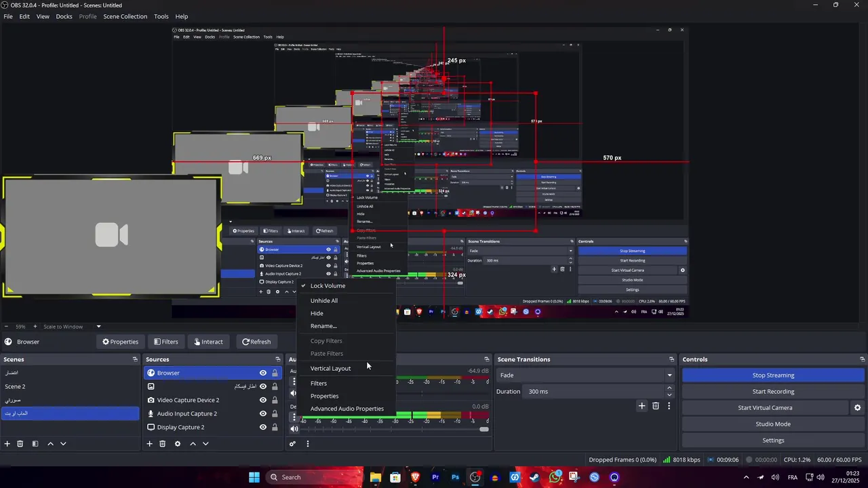Add a transition with plus icon
Viewport: 868px width, 488px height.
coord(642,406)
